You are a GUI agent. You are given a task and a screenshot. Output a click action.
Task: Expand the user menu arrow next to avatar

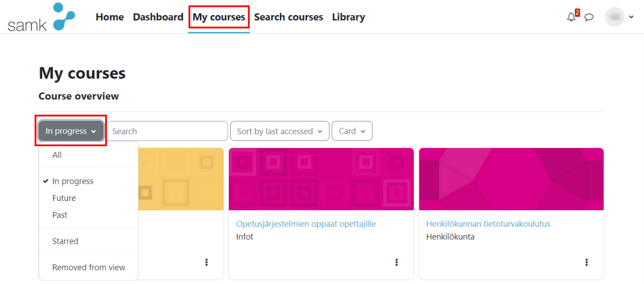(631, 17)
